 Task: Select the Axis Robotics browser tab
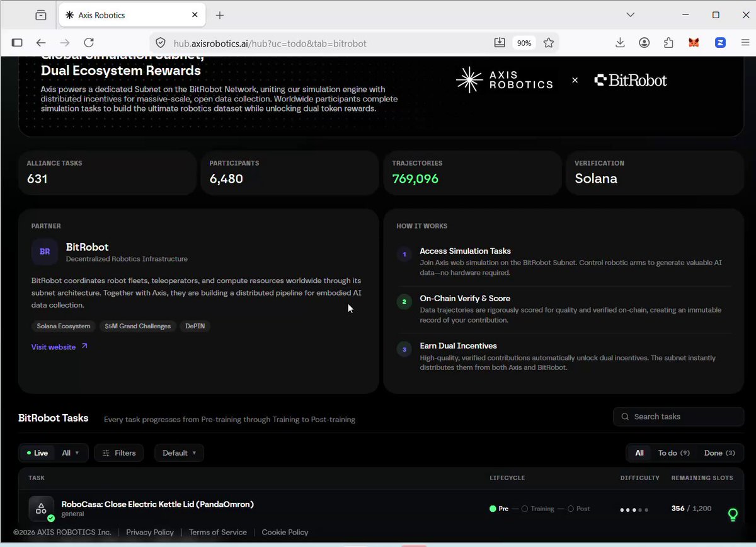131,15
